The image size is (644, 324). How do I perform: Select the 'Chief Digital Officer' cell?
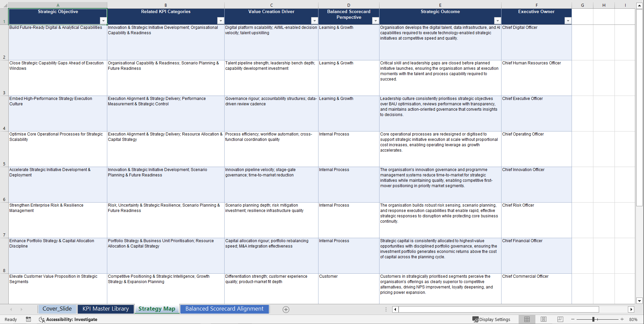536,42
